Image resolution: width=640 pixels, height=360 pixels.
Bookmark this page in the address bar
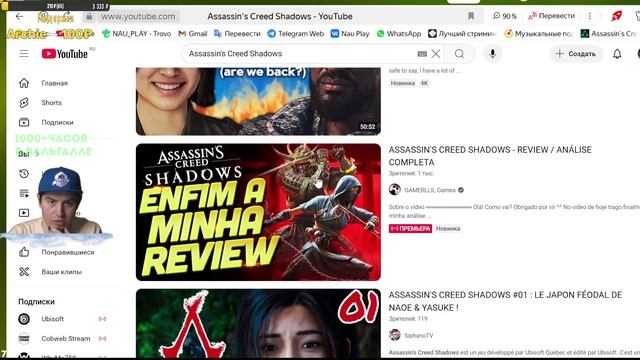click(471, 16)
